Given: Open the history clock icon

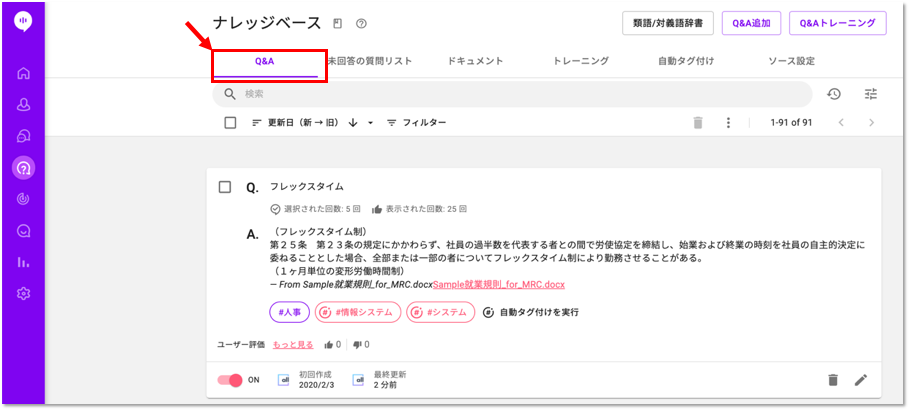Looking at the screenshot, I should coord(834,94).
